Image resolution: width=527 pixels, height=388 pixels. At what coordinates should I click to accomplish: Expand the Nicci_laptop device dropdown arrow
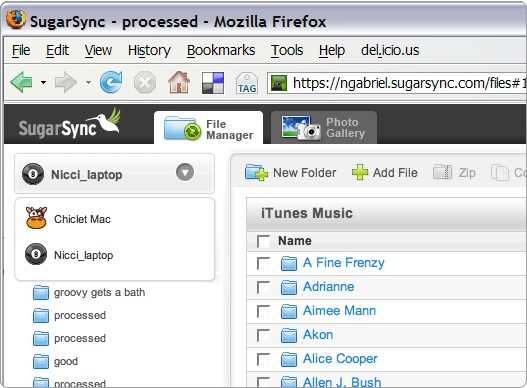pos(185,172)
